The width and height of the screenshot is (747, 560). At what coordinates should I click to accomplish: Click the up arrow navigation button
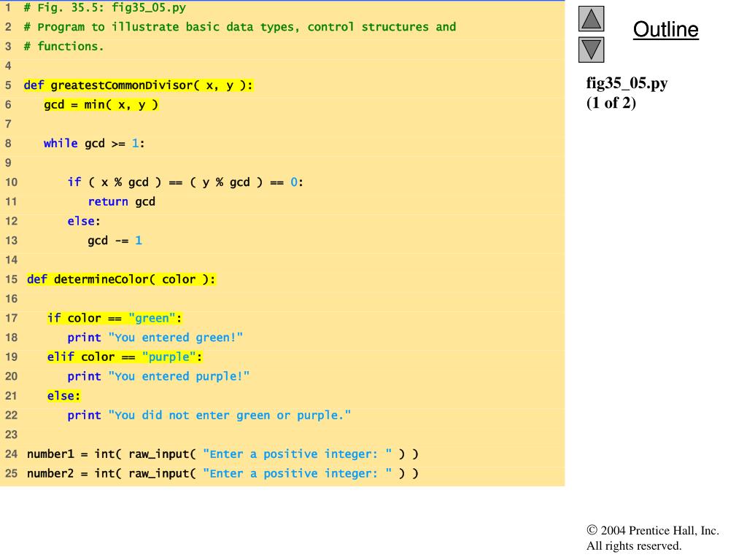point(591,18)
